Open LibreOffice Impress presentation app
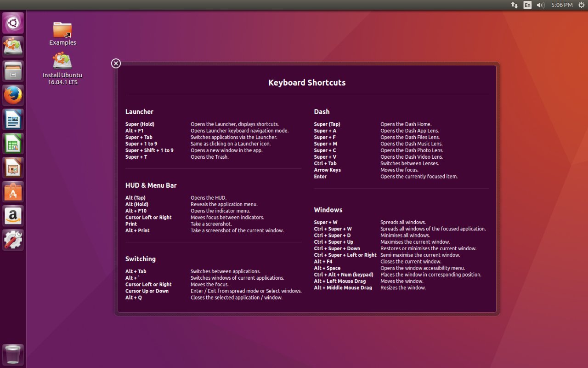 pyautogui.click(x=13, y=168)
